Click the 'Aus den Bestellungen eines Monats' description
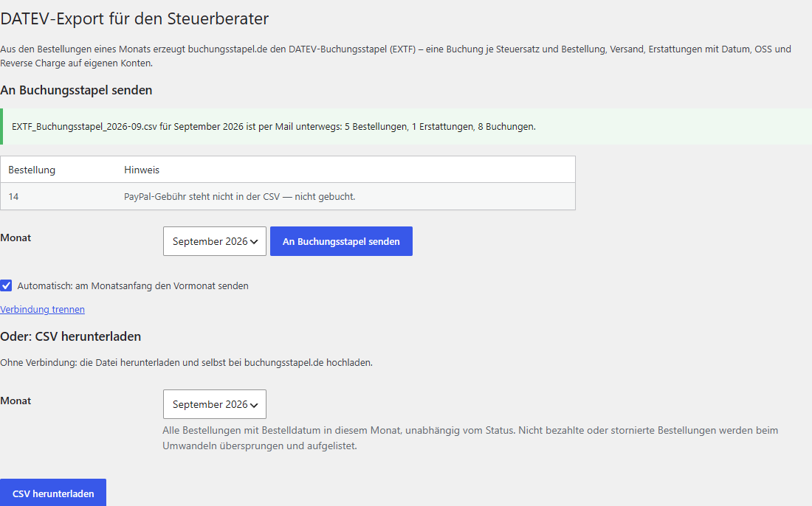 pyautogui.click(x=396, y=56)
